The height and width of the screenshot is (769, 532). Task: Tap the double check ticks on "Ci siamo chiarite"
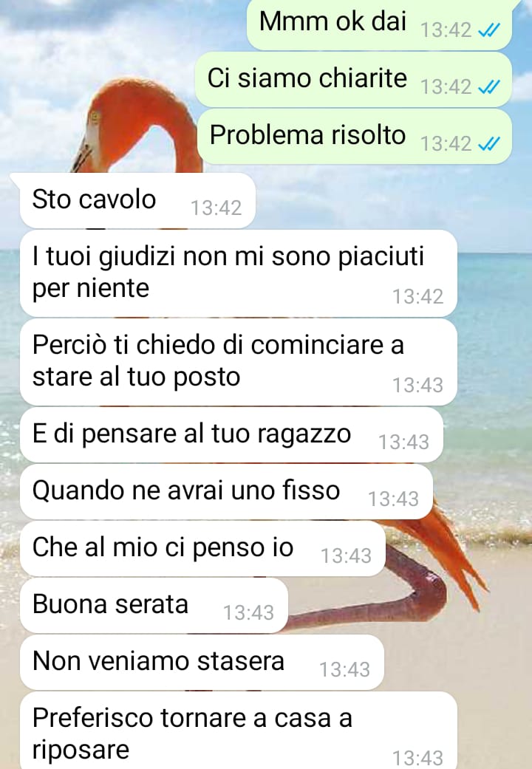pyautogui.click(x=489, y=87)
